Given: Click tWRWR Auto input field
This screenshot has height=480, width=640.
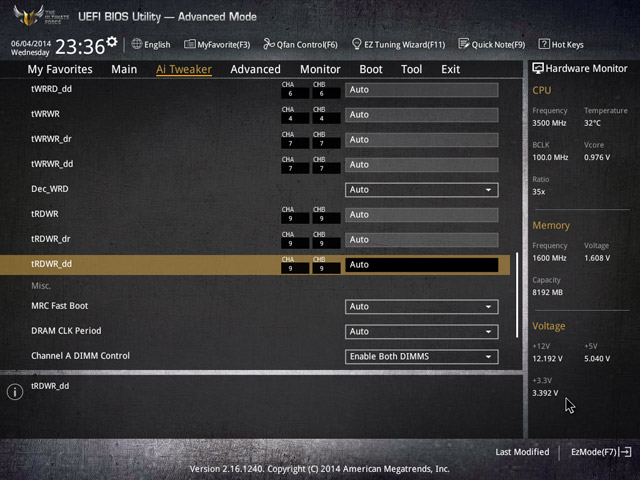Looking at the screenshot, I should [x=422, y=115].
